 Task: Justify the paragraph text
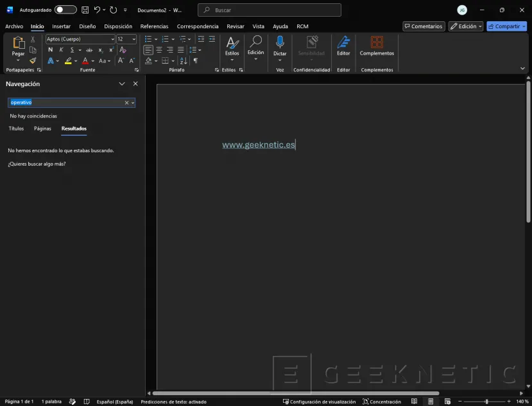[181, 50]
